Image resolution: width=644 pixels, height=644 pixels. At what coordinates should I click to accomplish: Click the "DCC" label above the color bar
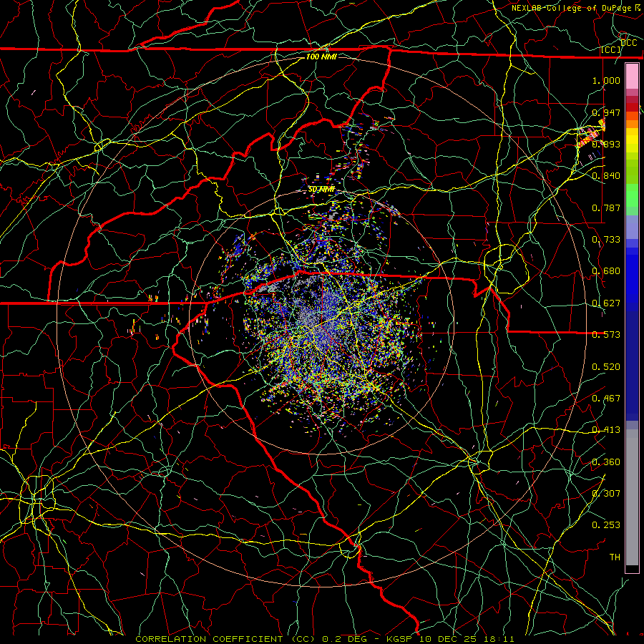[x=629, y=43]
